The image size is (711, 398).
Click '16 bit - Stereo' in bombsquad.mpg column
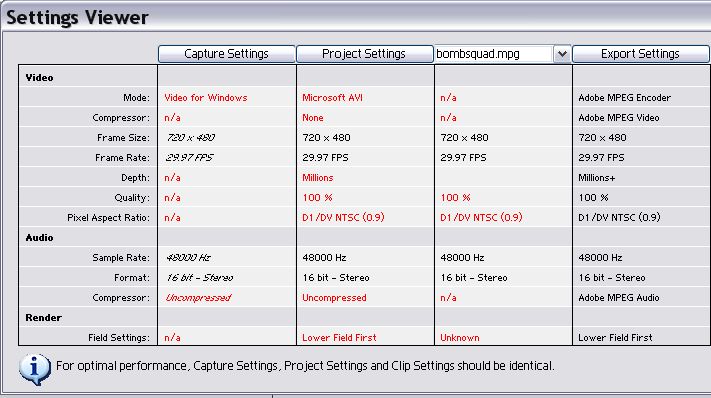point(474,277)
